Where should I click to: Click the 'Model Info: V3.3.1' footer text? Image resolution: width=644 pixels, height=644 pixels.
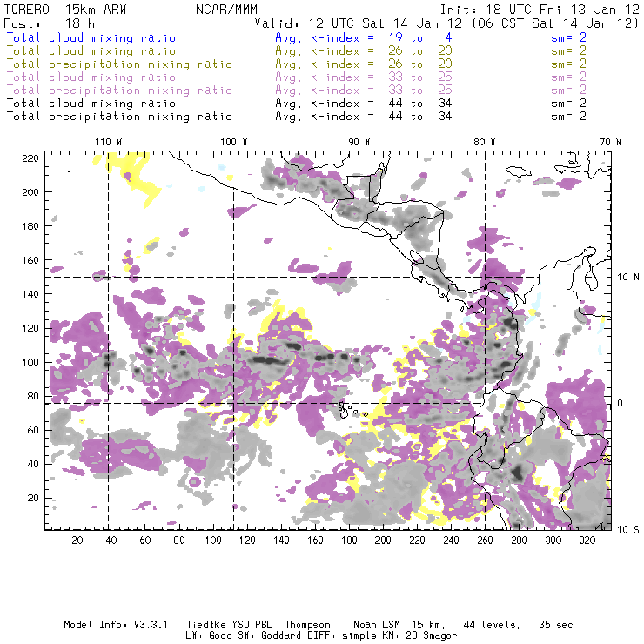point(116,625)
